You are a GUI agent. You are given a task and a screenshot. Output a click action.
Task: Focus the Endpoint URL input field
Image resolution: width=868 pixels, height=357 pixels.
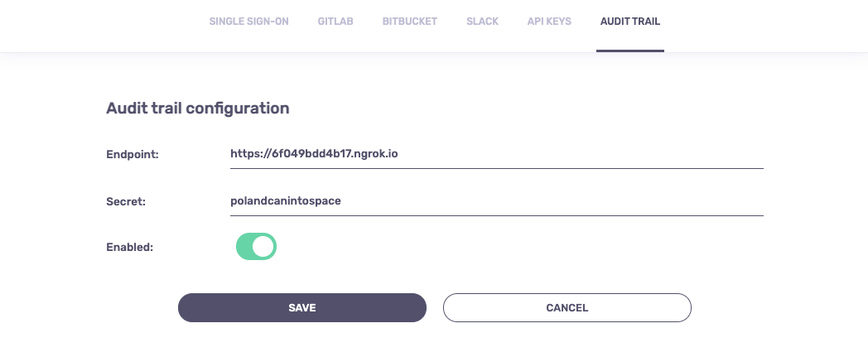(x=496, y=154)
